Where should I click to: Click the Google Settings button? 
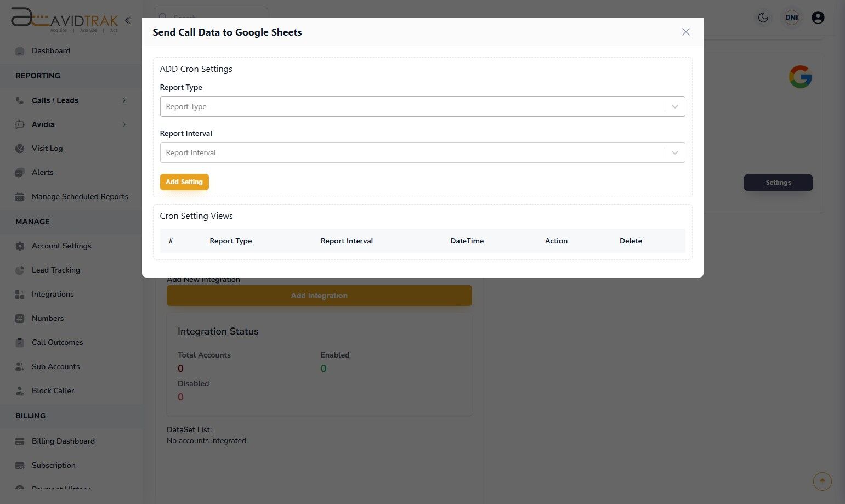778,183
